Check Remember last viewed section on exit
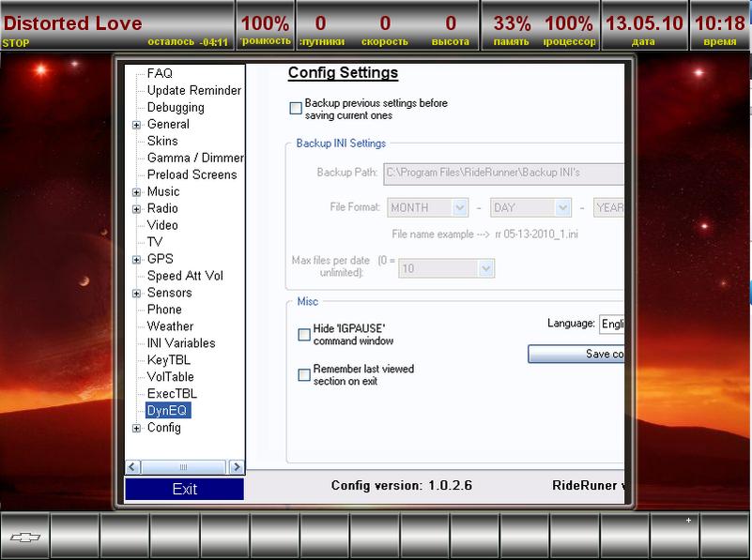The width and height of the screenshot is (752, 560). click(x=304, y=375)
